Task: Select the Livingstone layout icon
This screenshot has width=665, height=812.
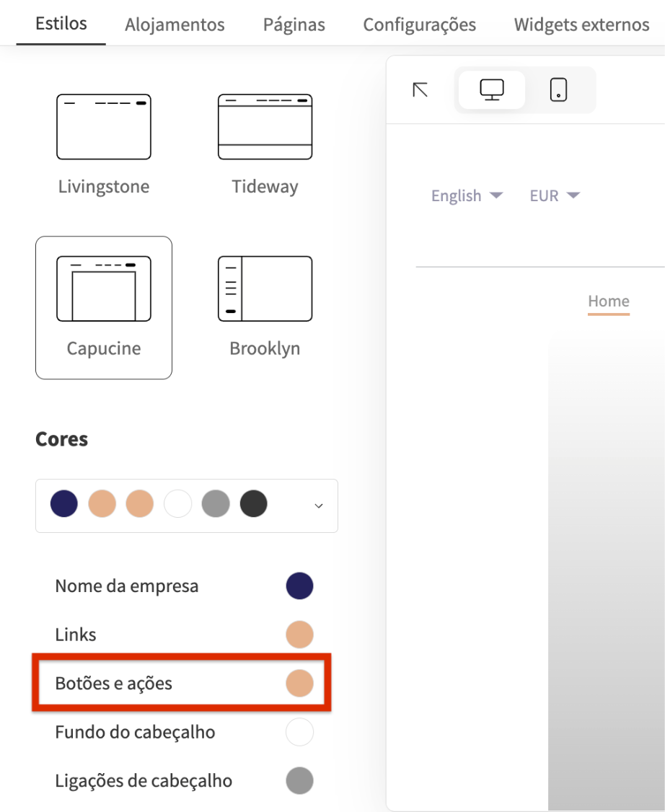Action: point(103,127)
